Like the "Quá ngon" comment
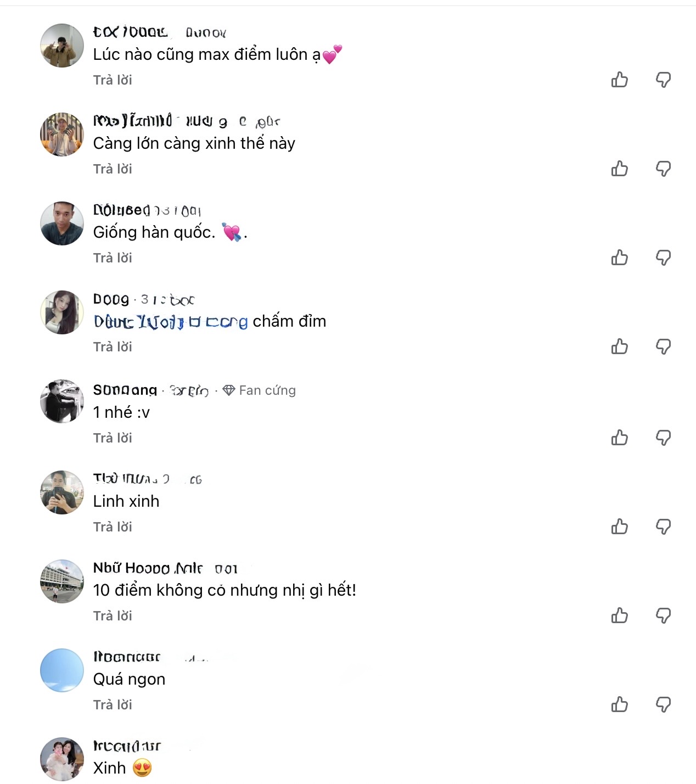Viewport: 696px width, 784px height. [x=620, y=704]
